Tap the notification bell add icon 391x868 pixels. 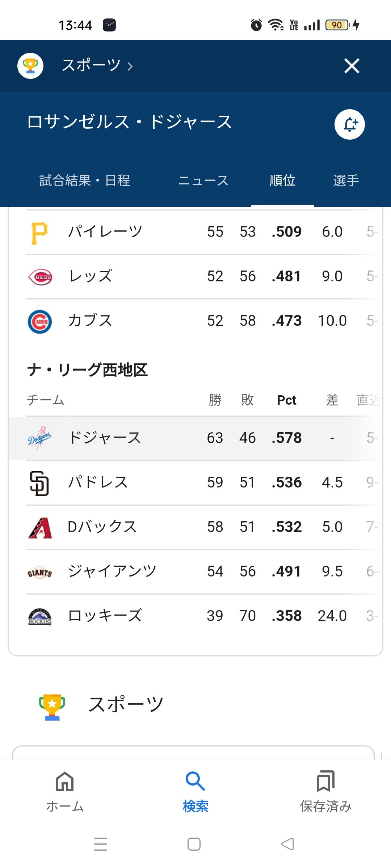click(x=349, y=124)
